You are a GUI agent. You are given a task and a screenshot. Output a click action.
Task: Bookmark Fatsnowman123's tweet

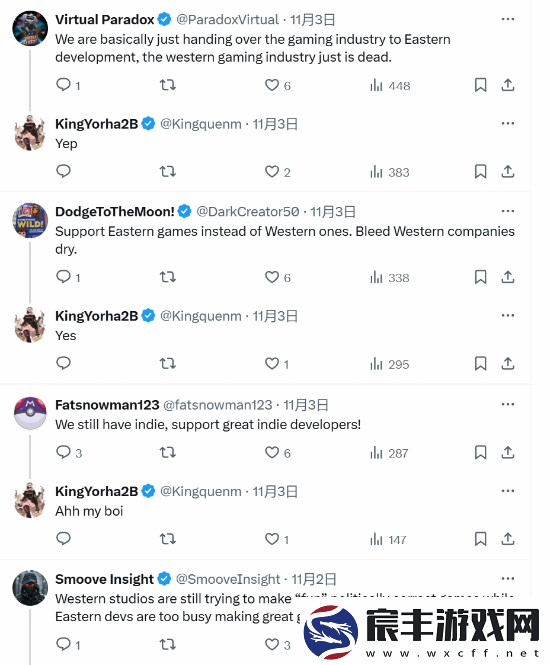pos(480,453)
